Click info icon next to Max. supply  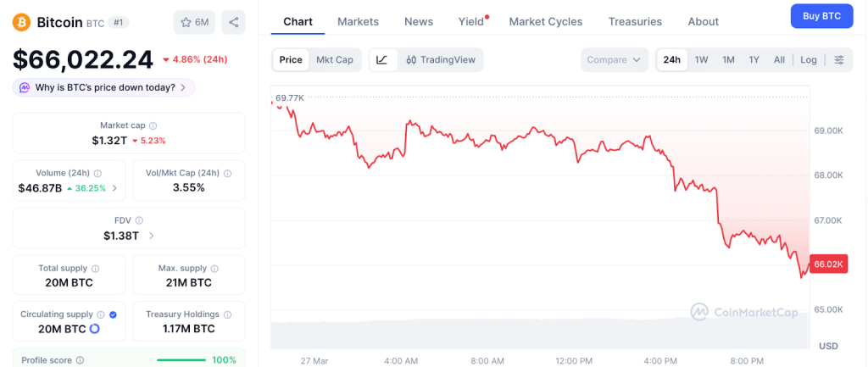215,268
